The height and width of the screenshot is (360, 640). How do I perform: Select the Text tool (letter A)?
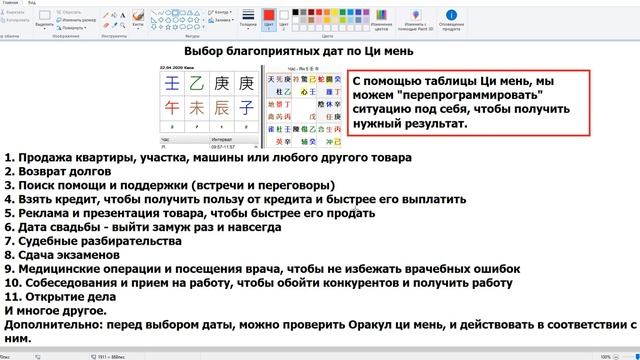click(122, 16)
